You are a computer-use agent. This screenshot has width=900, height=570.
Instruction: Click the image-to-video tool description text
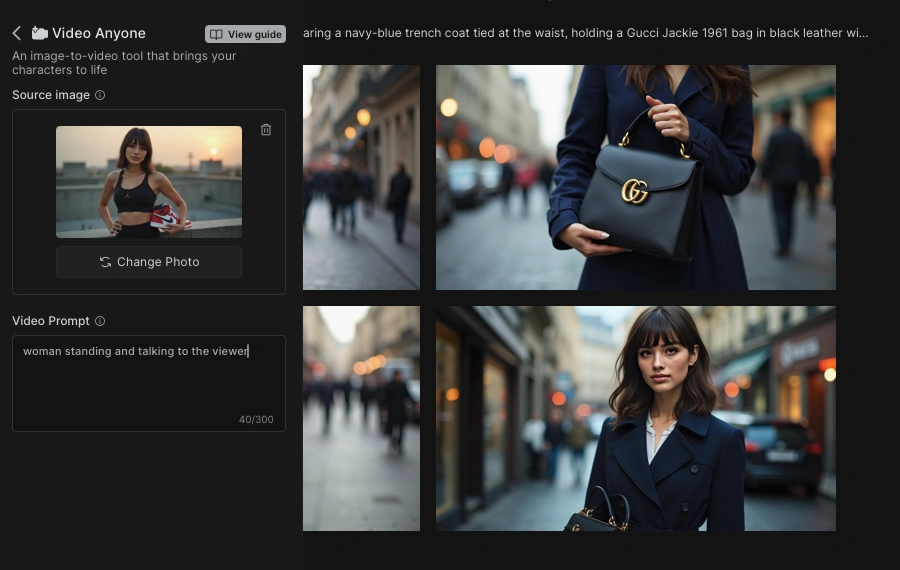click(x=124, y=63)
